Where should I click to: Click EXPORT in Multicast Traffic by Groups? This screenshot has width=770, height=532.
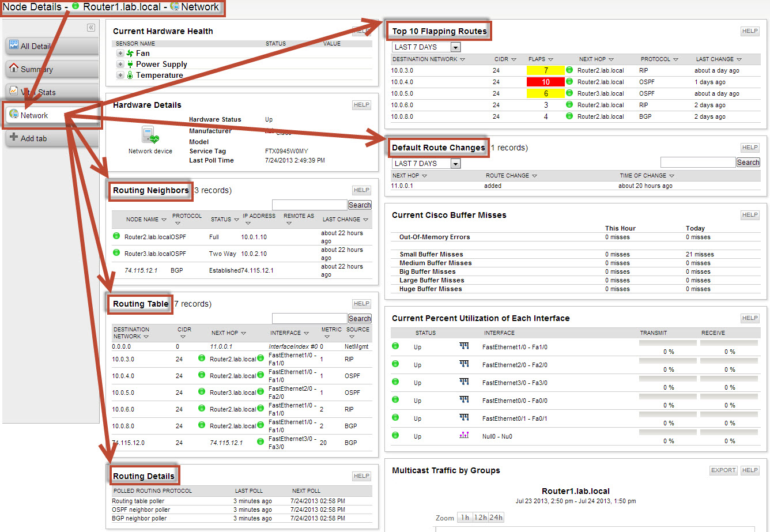point(723,470)
